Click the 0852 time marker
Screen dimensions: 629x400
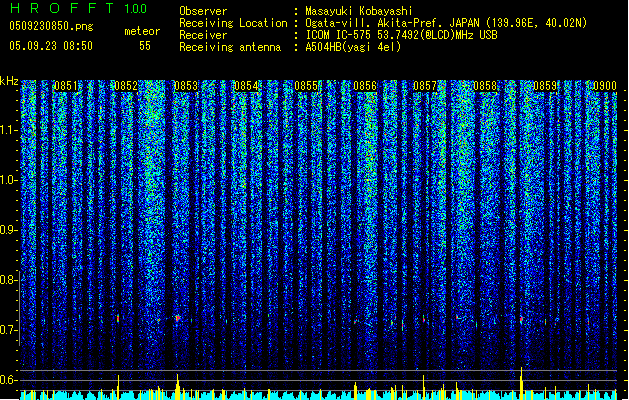(126, 86)
